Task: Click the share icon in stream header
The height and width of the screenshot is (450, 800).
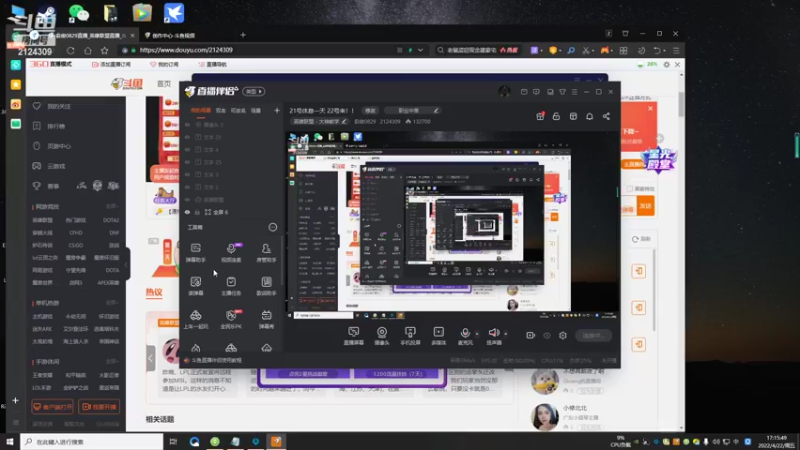Action: tap(606, 116)
